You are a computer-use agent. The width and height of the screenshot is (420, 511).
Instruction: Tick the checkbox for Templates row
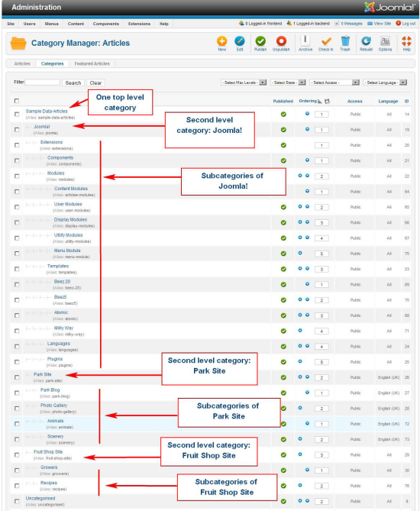[17, 269]
